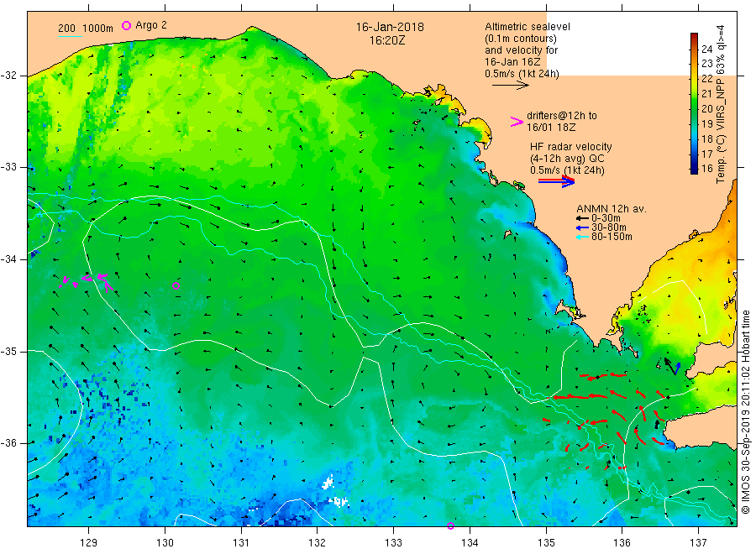756x554 pixels.
Task: Click the '80-150m' depth legend label
Action: 612,237
